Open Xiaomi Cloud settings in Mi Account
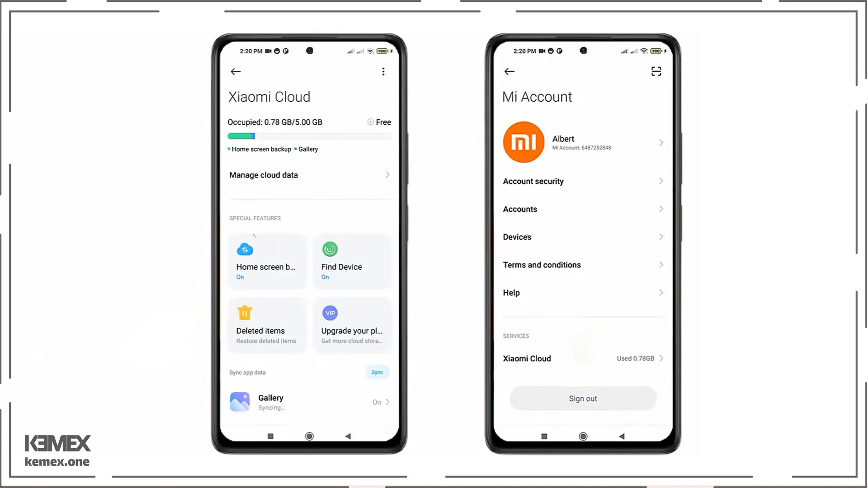Viewport: 868px width, 488px height. [x=583, y=358]
